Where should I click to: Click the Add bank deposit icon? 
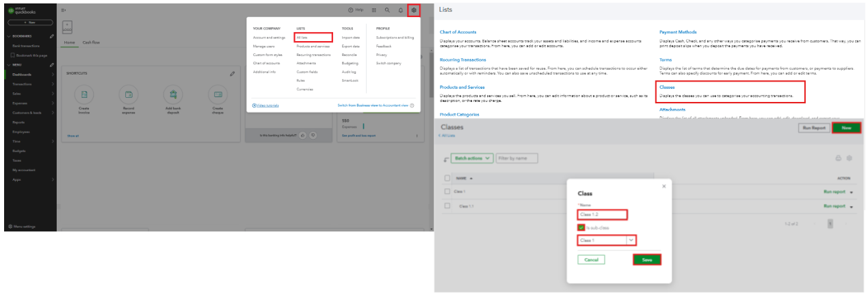click(173, 94)
